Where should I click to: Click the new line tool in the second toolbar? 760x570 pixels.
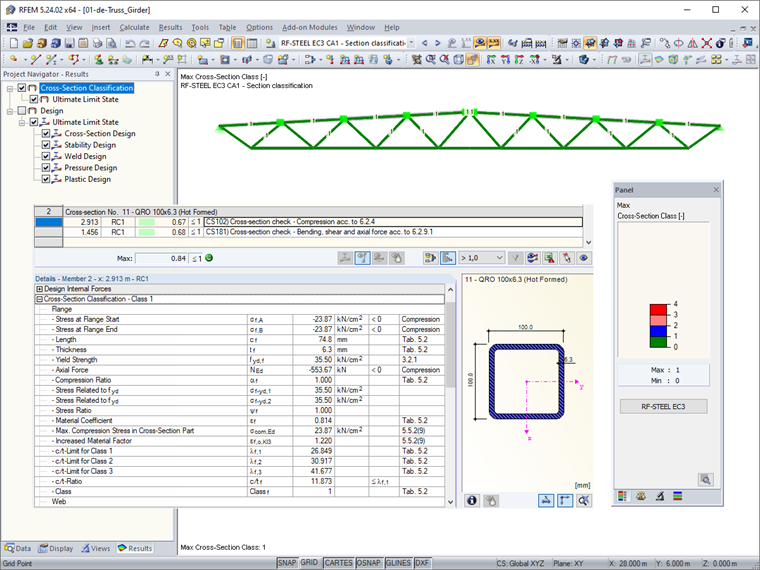click(35, 60)
